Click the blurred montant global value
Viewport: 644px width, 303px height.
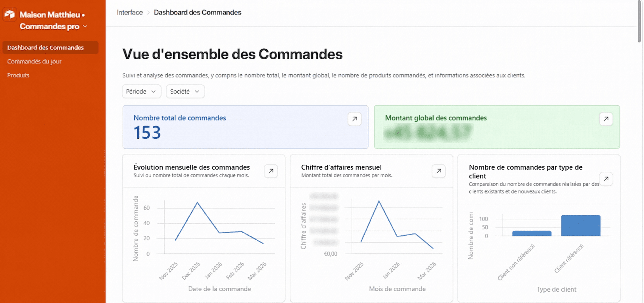pyautogui.click(x=427, y=133)
